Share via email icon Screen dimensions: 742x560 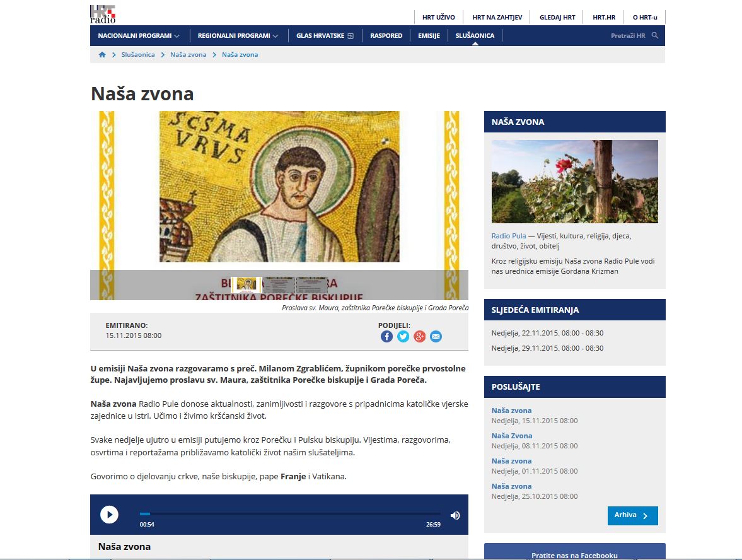coord(436,337)
